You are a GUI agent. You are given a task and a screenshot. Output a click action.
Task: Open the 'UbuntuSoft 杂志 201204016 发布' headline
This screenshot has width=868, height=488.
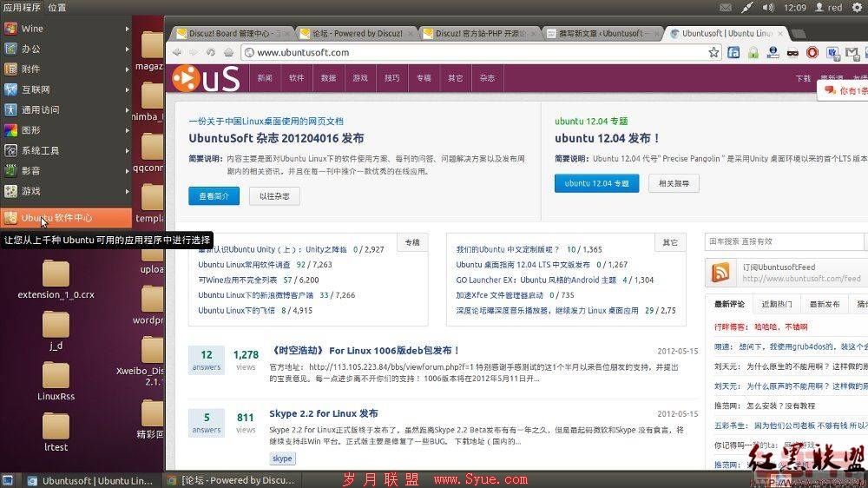(276, 138)
